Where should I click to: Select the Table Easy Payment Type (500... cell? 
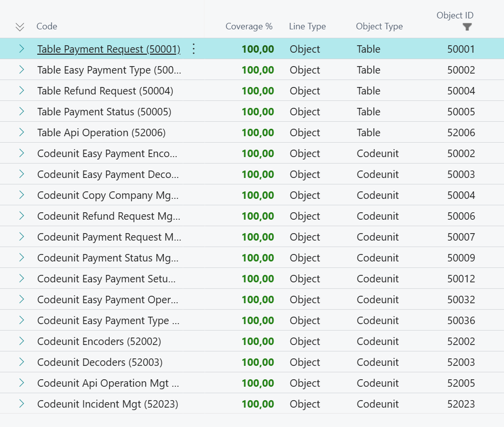109,70
